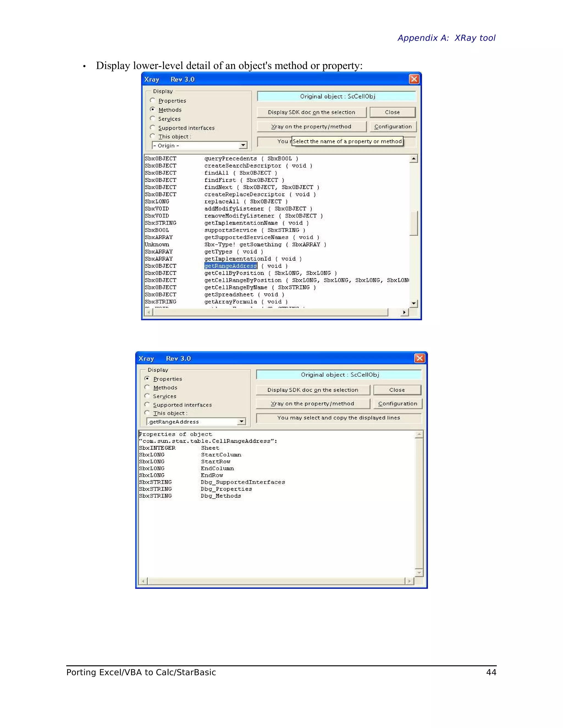Select Dbg_Properties property line
The width and height of the screenshot is (563, 728).
point(195,489)
